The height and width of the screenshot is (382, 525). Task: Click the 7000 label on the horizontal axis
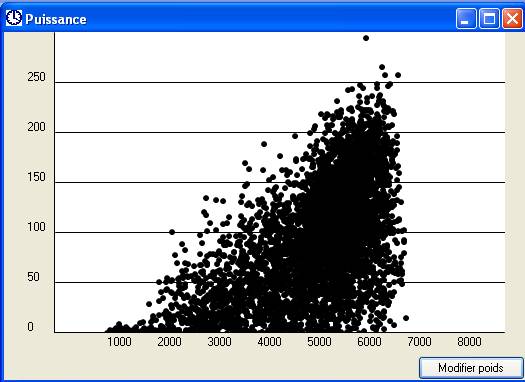click(x=419, y=342)
